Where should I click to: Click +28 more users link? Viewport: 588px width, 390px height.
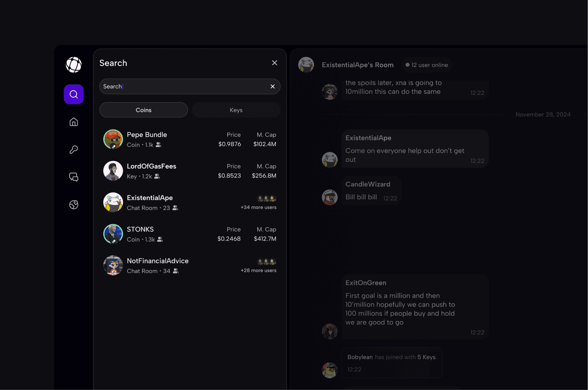pos(259,271)
